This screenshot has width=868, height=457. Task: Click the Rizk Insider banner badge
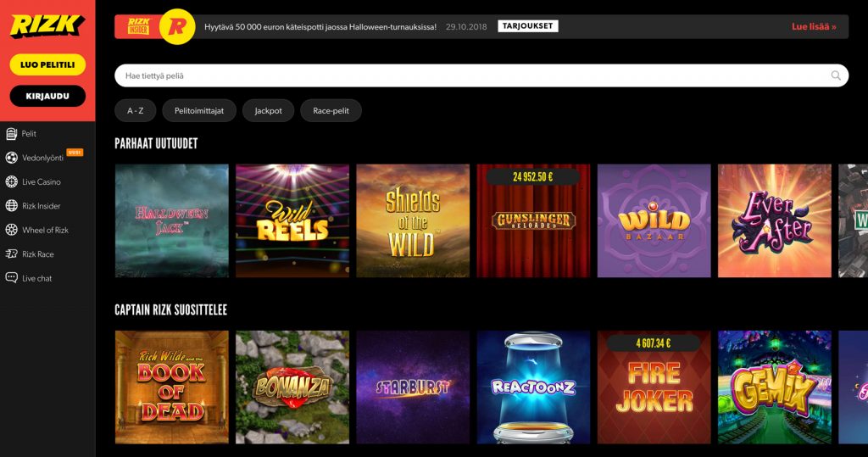[138, 26]
